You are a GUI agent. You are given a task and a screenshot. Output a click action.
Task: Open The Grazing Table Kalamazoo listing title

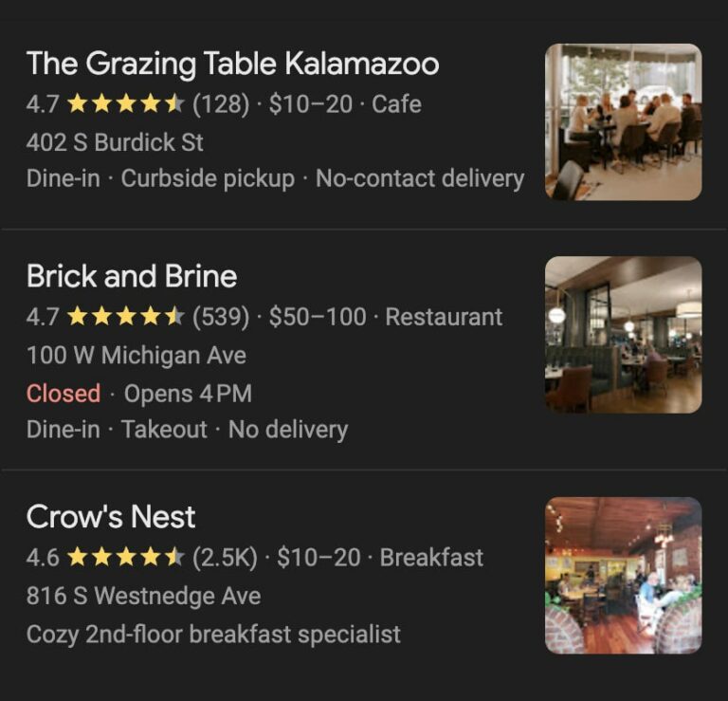point(232,64)
